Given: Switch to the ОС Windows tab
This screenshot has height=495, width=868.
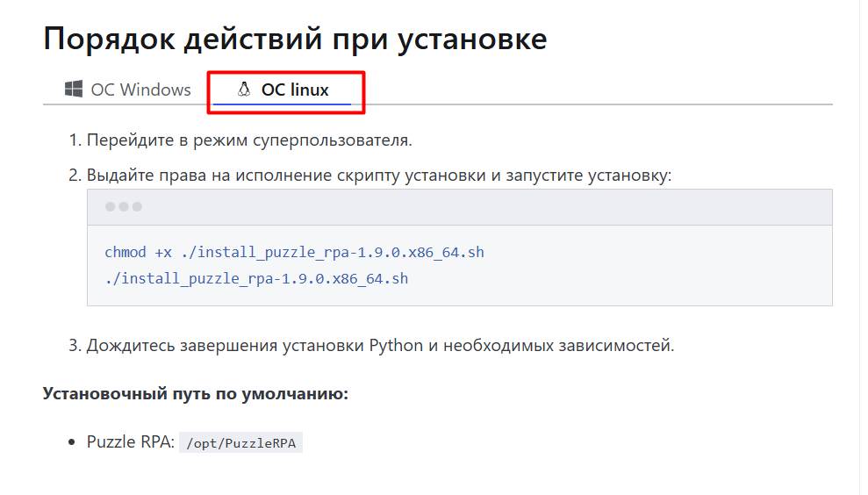Looking at the screenshot, I should click(x=128, y=90).
